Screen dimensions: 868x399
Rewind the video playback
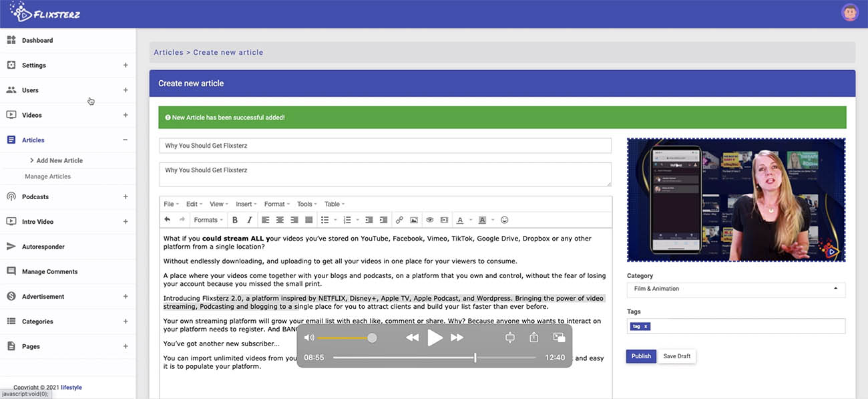pos(413,338)
